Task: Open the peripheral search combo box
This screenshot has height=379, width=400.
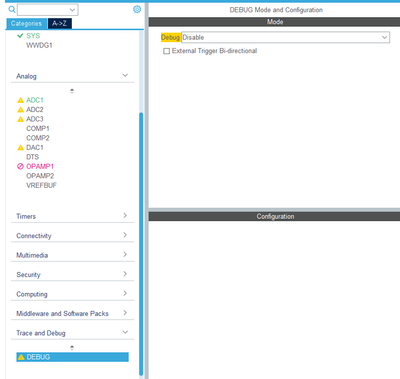Action: point(48,10)
